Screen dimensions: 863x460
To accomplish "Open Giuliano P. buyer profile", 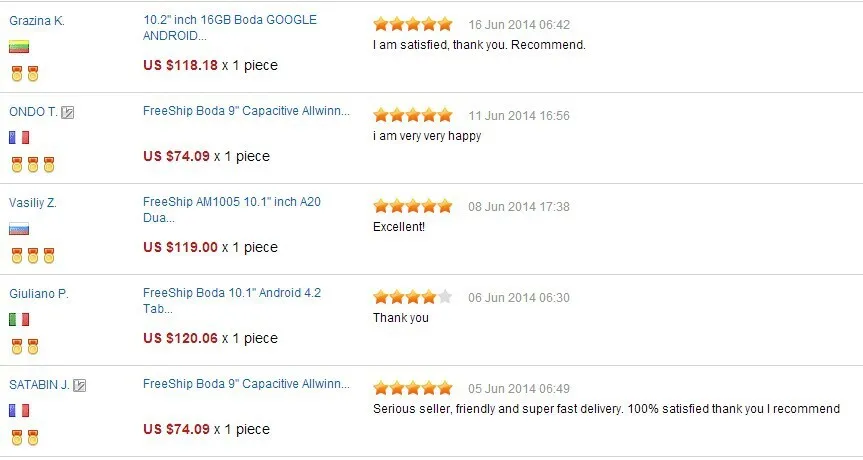I will [39, 294].
